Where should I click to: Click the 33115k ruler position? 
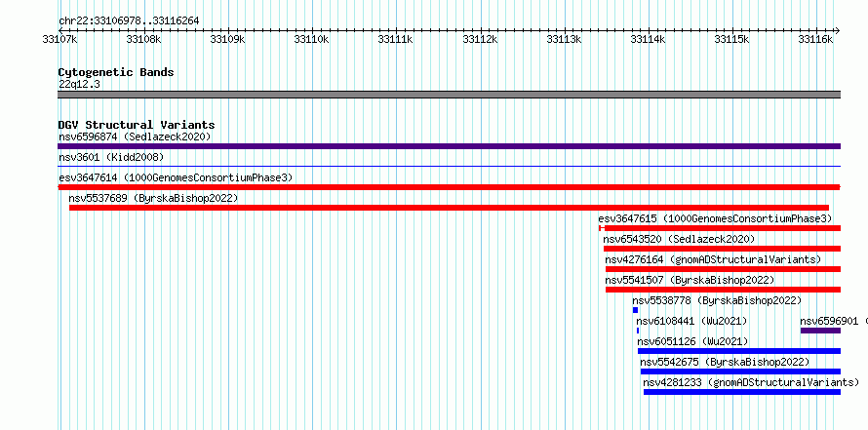(731, 39)
